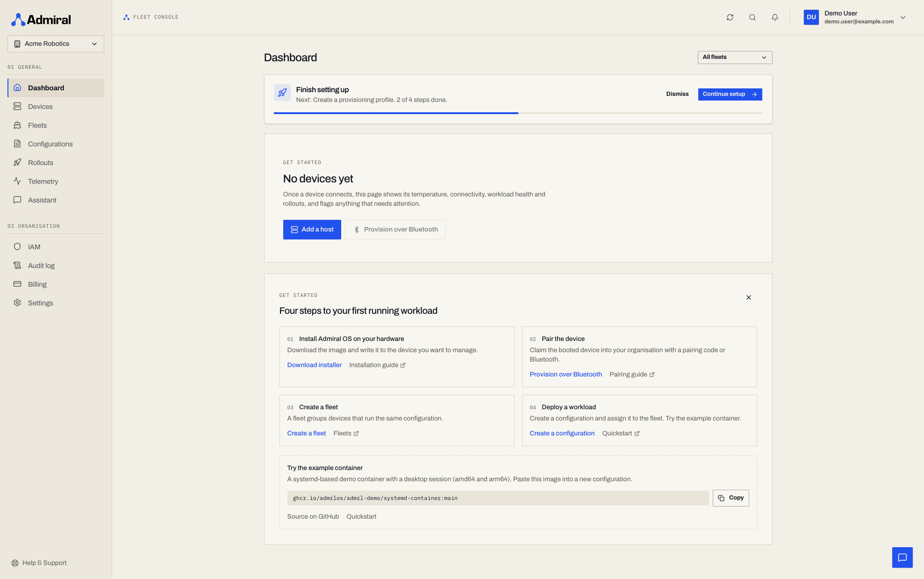
Task: Click the Devices sidebar icon
Action: click(x=17, y=107)
